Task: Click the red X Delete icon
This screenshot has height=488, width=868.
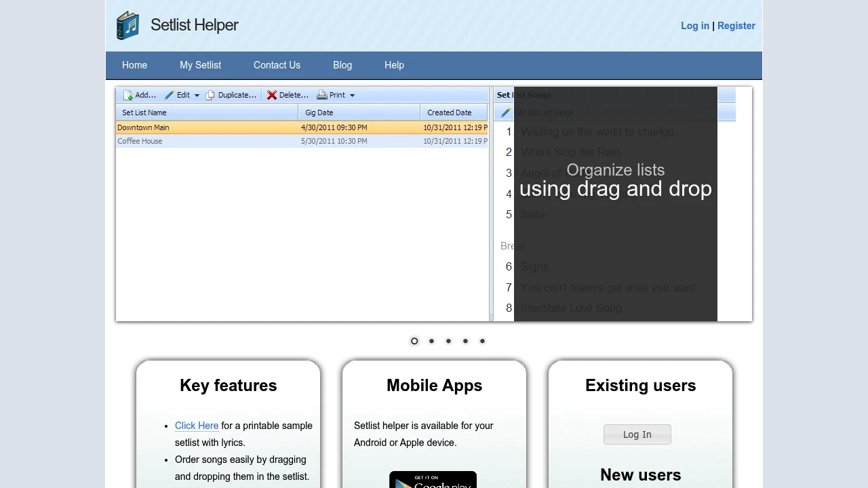Action: tap(272, 95)
